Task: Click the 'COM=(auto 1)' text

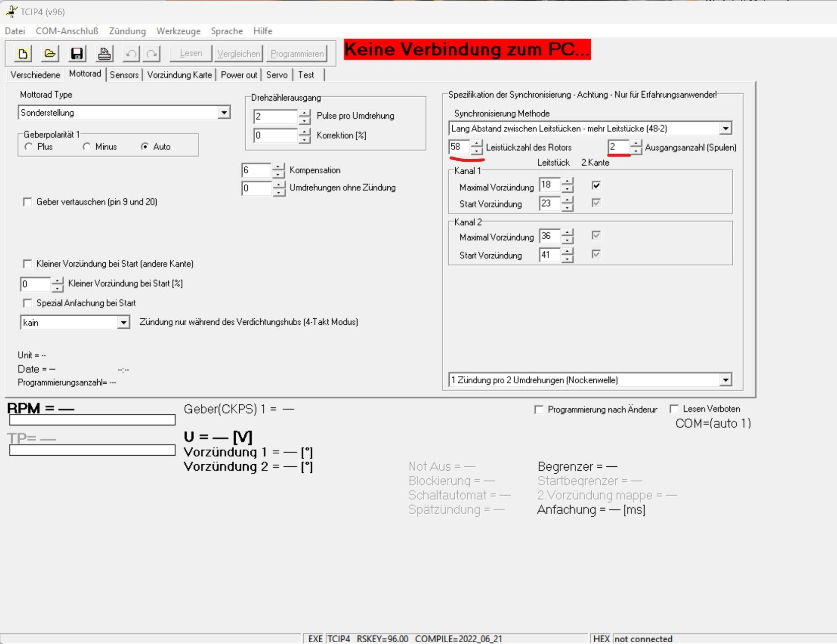Action: tap(713, 423)
